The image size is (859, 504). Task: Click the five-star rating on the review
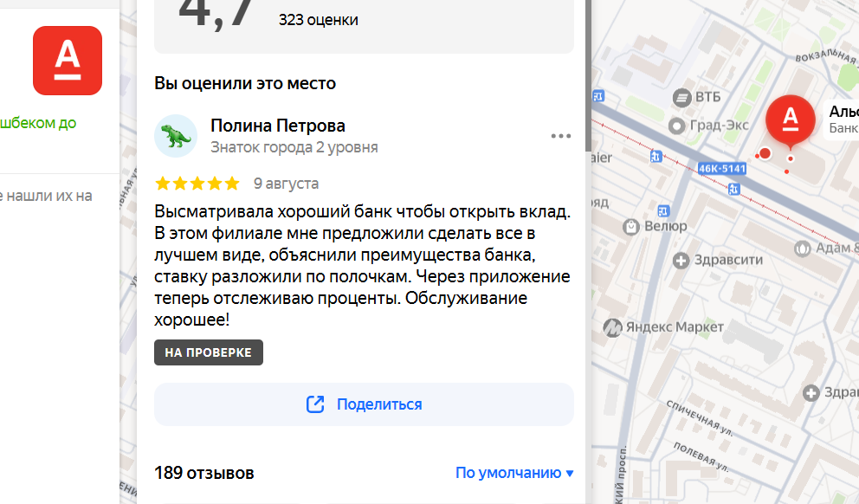point(197,183)
